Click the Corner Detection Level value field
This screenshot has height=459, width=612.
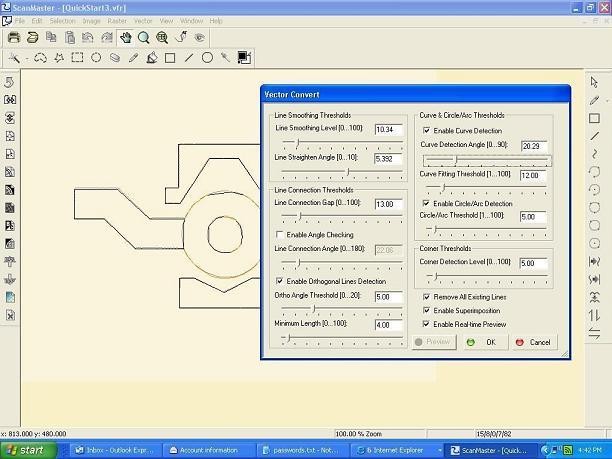pyautogui.click(x=534, y=263)
